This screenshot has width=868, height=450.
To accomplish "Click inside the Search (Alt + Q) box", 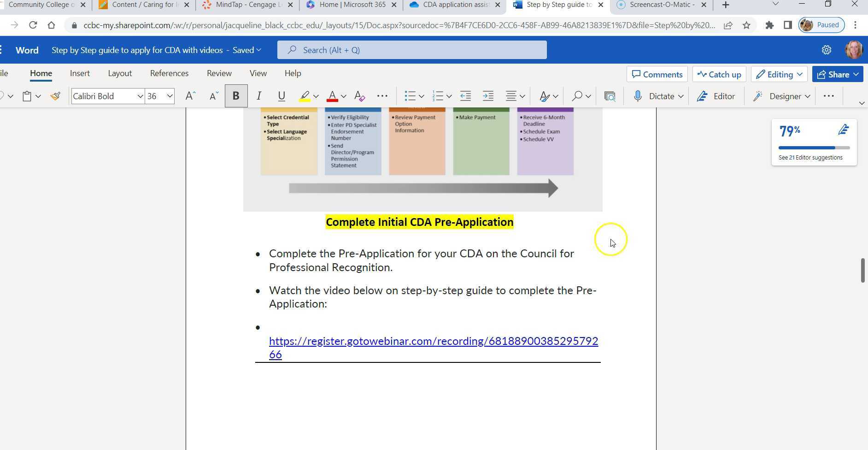I will click(x=411, y=49).
